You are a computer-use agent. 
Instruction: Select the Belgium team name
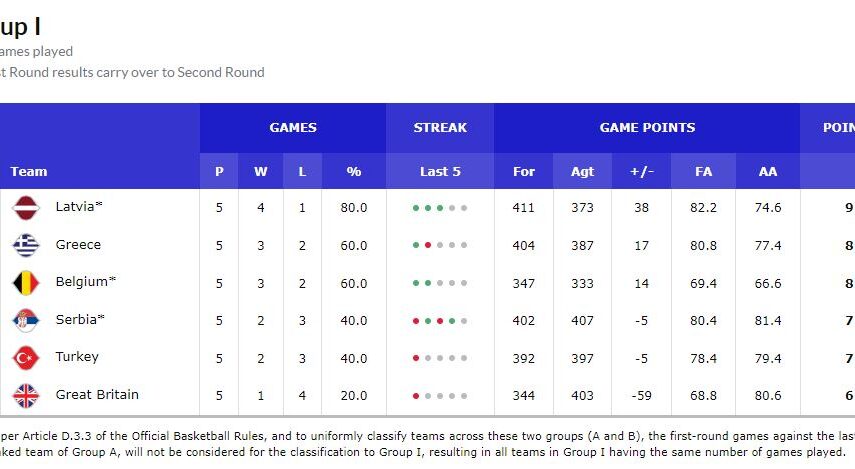(82, 282)
